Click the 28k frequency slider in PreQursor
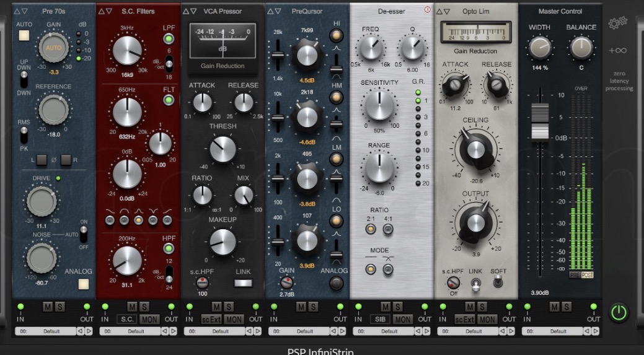644x355 pixels. [x=278, y=55]
